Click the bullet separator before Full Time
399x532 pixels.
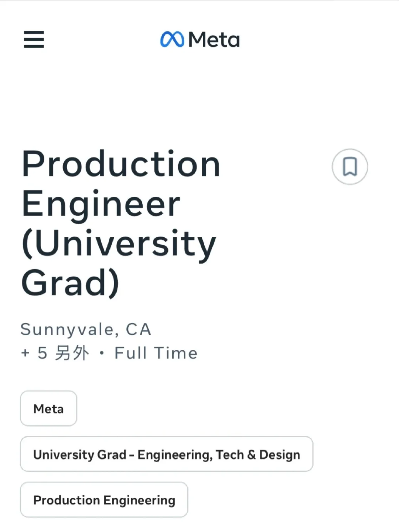(102, 354)
